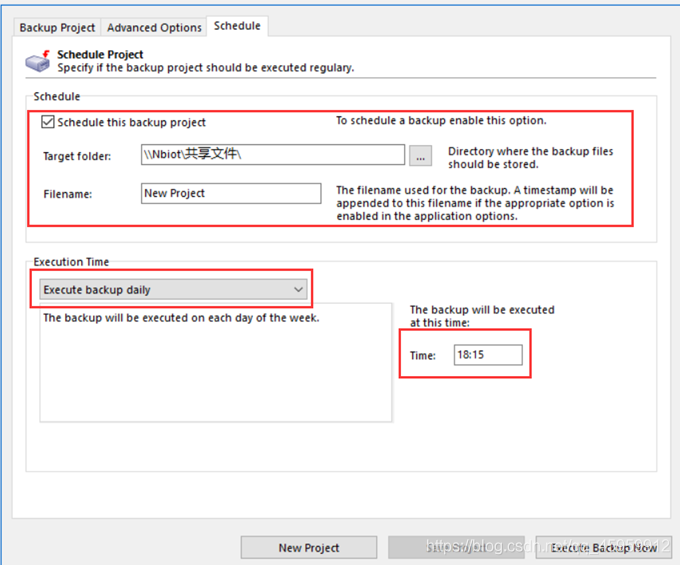Click the Execution Time group label
The height and width of the screenshot is (565, 680).
click(x=71, y=262)
